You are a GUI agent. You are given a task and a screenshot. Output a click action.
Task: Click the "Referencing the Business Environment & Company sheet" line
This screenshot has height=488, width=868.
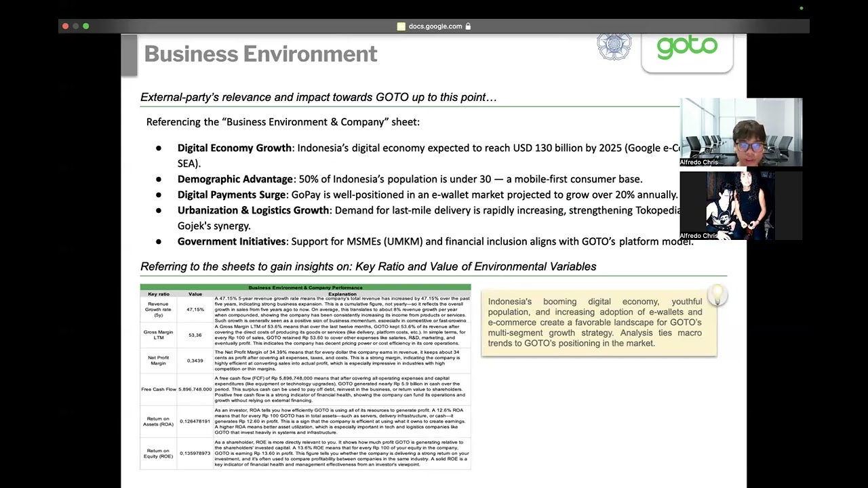click(283, 122)
